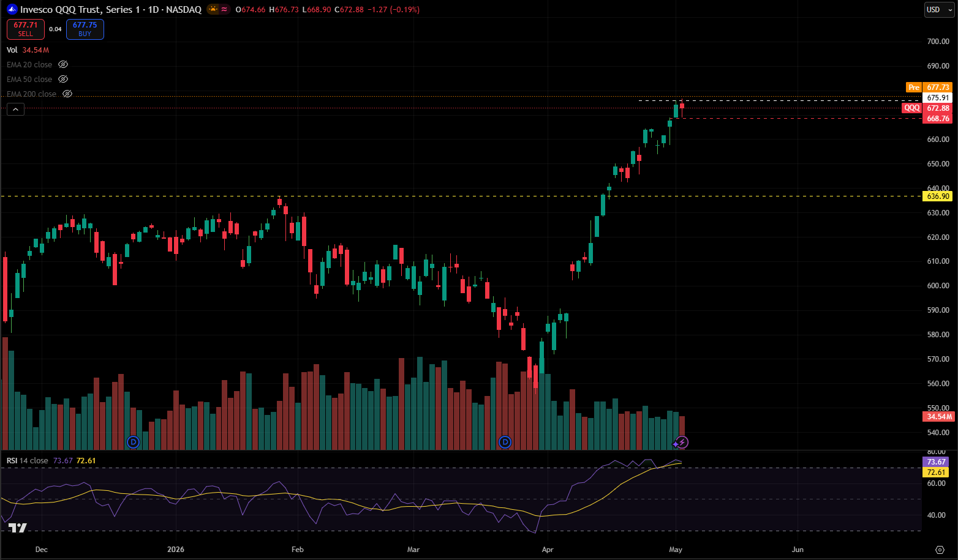This screenshot has width=958, height=560.
Task: Click the TradingView logo on the chart
Action: 18,528
